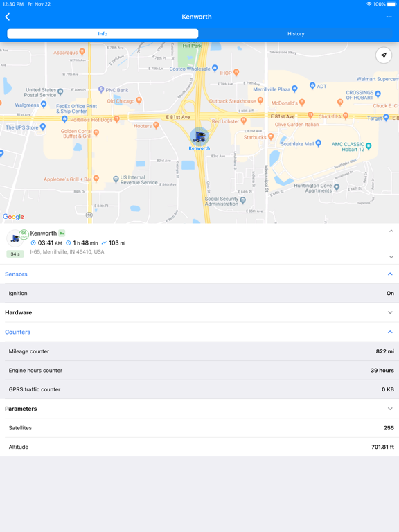Expand the Hardware section
399x532 pixels.
point(390,312)
